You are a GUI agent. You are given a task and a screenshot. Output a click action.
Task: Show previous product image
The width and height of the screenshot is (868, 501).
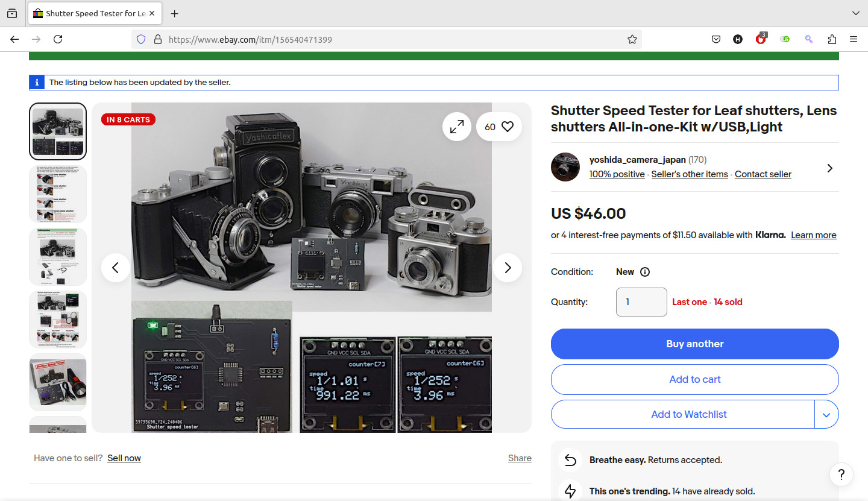point(116,268)
